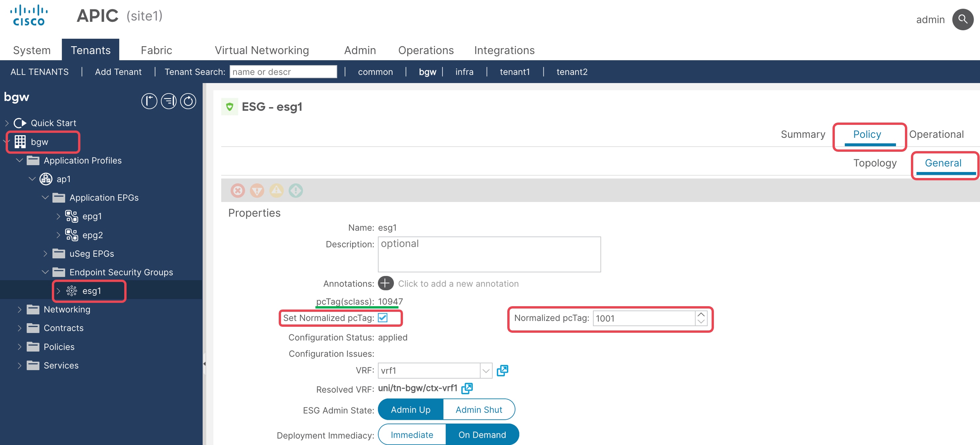Screen dimensions: 980x445
Task: Set ESG Admin State to Admin Shut
Action: [479, 409]
